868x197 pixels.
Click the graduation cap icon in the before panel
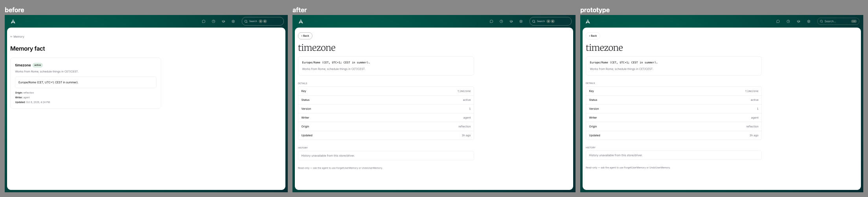pyautogui.click(x=223, y=21)
